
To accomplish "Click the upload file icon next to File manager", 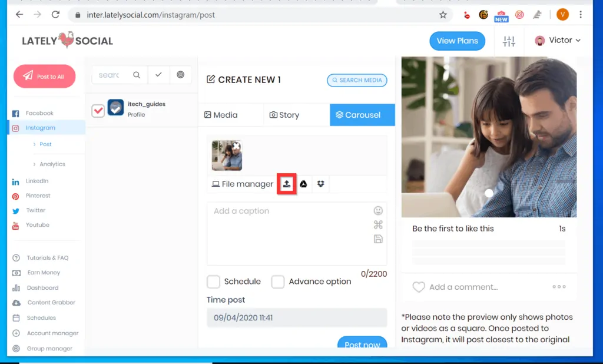I will (x=286, y=184).
